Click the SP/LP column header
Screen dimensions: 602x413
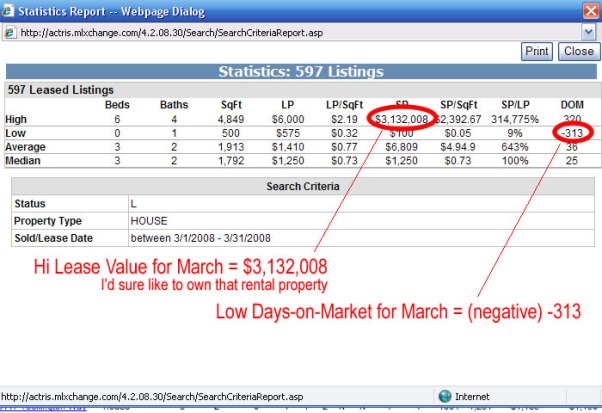(x=515, y=104)
